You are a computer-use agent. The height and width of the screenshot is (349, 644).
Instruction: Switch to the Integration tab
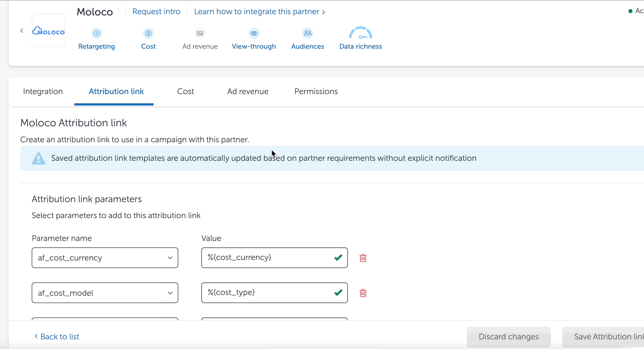pyautogui.click(x=43, y=91)
